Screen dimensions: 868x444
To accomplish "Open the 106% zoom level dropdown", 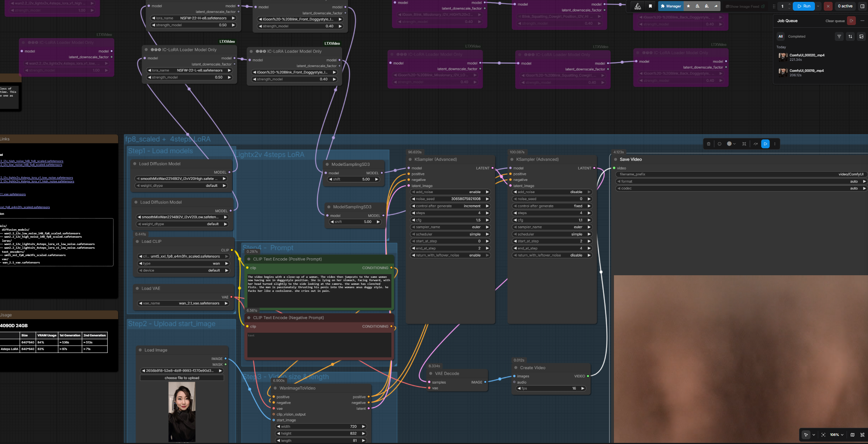I will (x=837, y=435).
